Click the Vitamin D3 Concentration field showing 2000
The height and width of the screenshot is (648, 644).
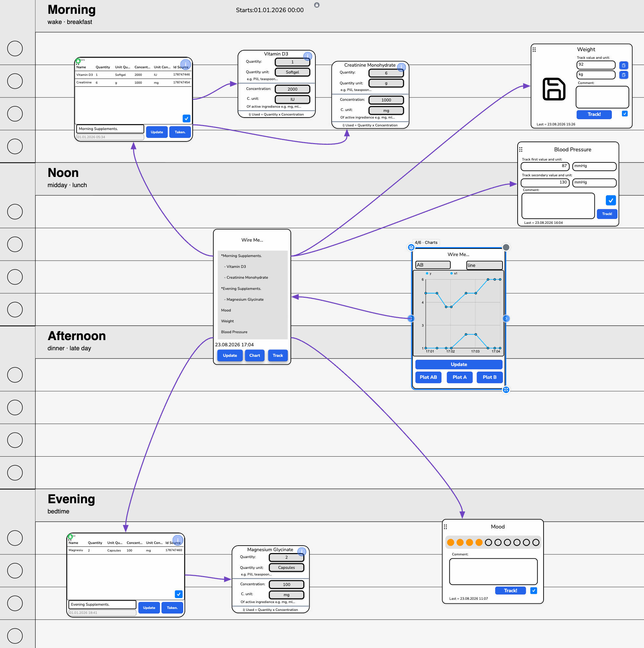pos(292,89)
